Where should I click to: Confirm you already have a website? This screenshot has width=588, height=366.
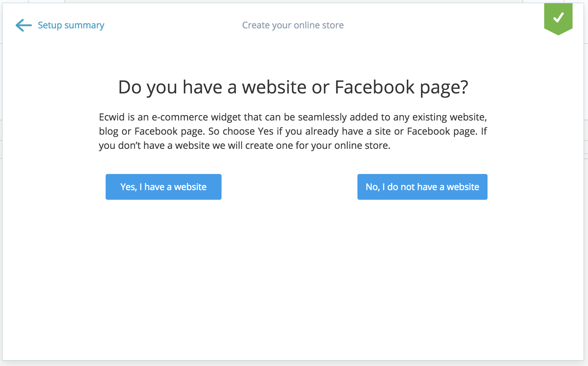[x=163, y=187]
